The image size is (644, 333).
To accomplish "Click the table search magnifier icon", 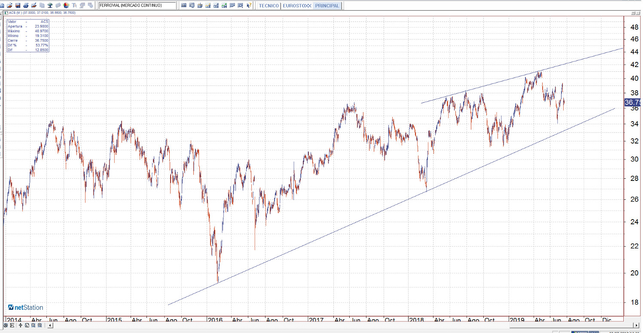I will tap(240, 6).
